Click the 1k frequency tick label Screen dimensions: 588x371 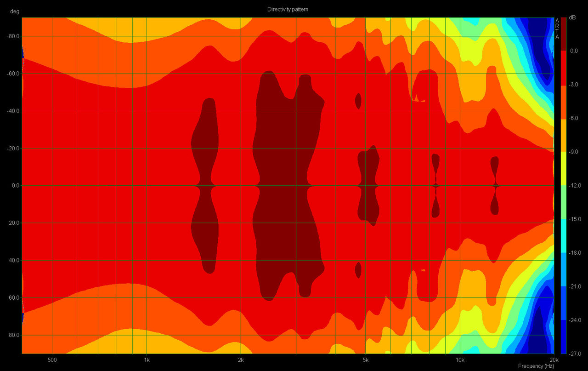(x=147, y=359)
